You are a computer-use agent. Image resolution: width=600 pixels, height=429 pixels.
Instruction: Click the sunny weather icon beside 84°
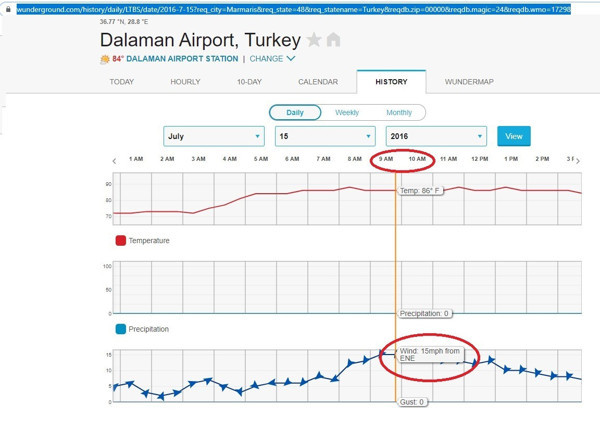(104, 59)
